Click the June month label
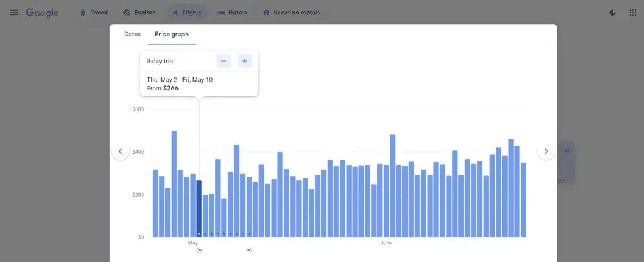 386,243
